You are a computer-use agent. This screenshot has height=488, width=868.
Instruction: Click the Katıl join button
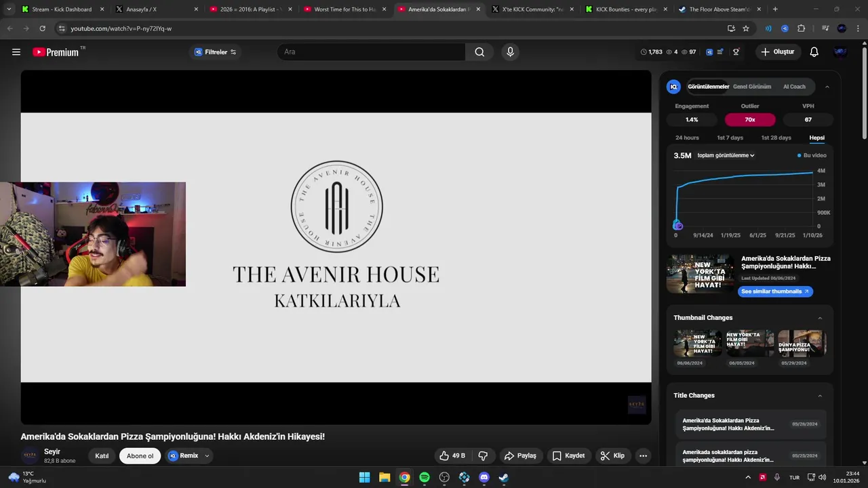click(102, 455)
